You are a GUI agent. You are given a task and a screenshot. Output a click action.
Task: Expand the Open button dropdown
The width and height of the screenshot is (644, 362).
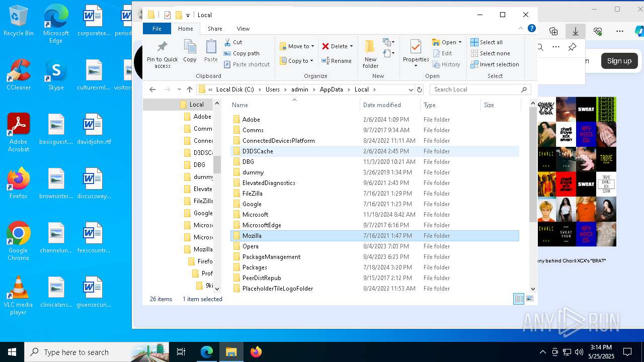[x=460, y=42]
